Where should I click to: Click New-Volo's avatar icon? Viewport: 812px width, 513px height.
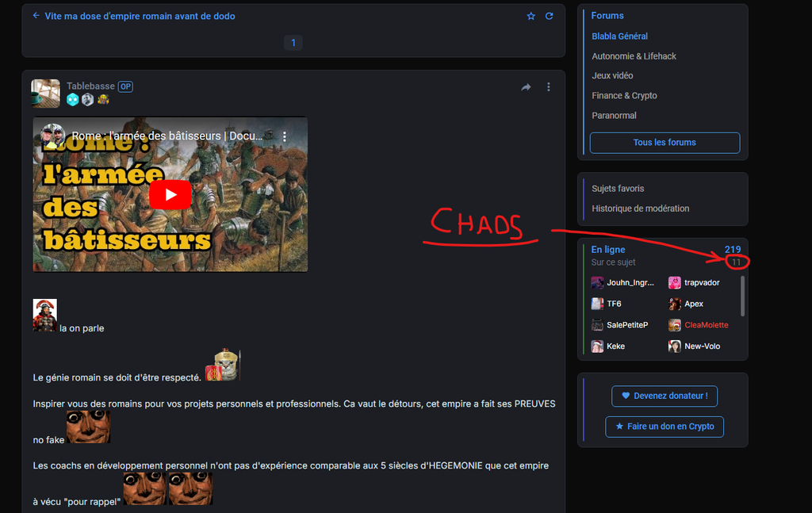point(674,346)
